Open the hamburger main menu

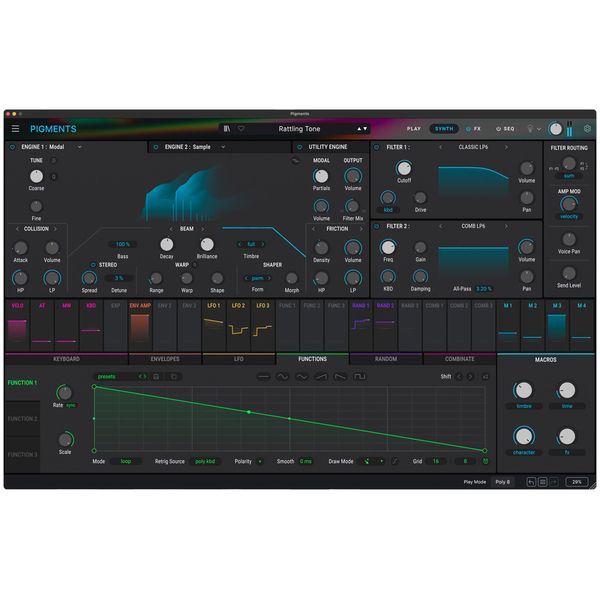(15, 129)
